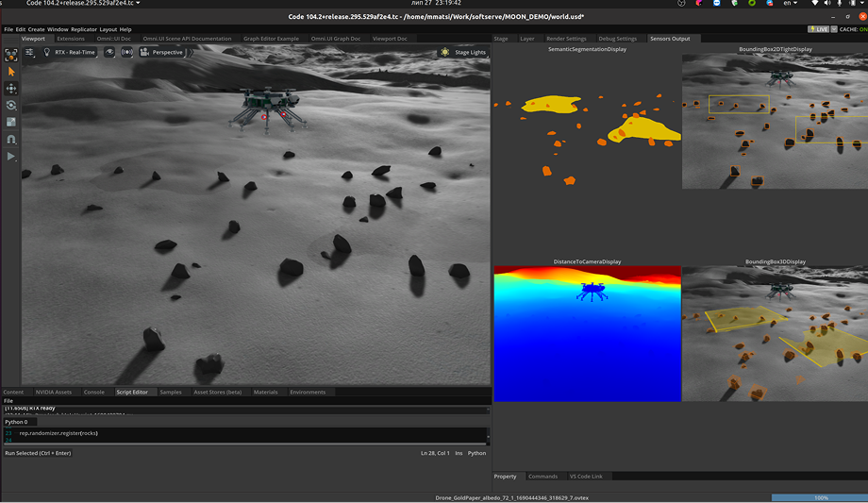
Task: Open the Replicator menu
Action: click(84, 29)
